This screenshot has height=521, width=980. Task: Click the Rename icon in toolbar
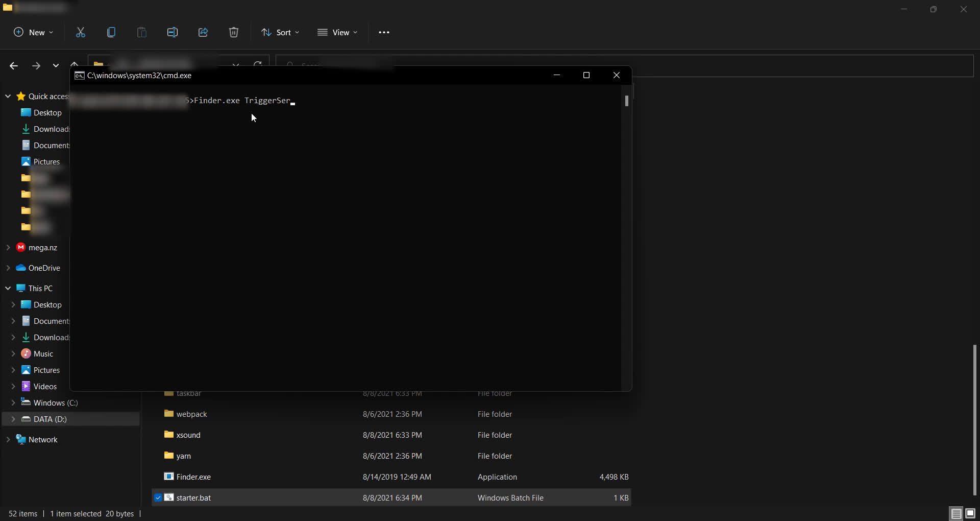(173, 32)
